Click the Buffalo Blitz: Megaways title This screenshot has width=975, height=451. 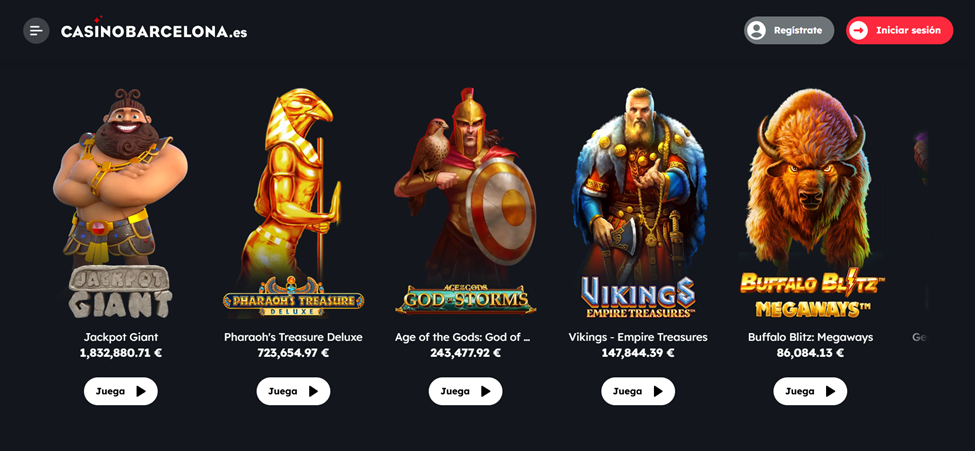coord(810,337)
